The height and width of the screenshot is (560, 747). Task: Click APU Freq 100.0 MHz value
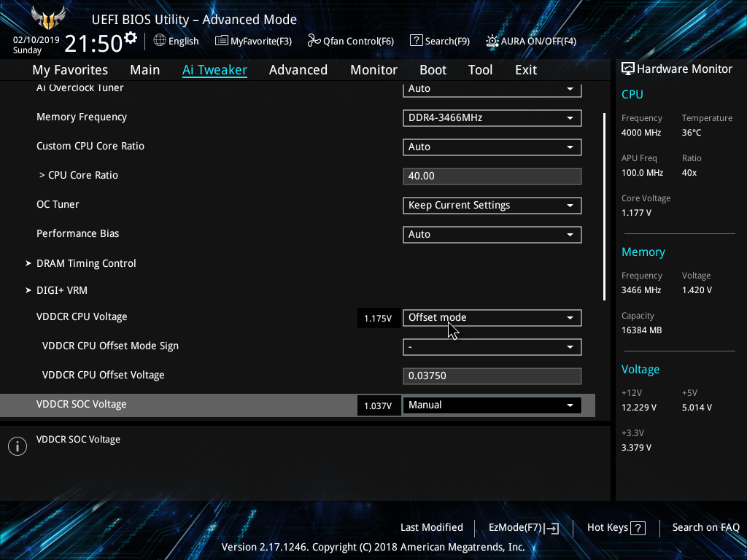642,173
